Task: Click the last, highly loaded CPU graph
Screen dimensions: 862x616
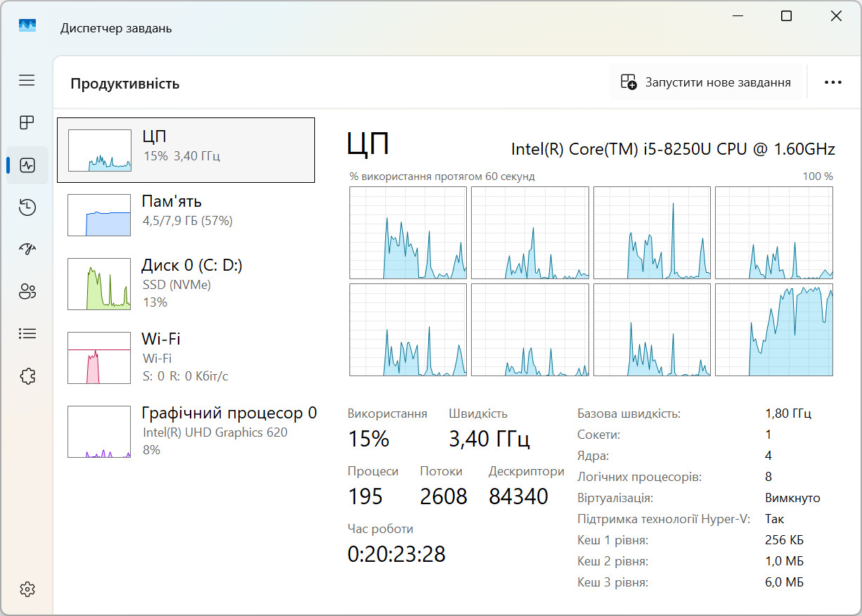Action: [x=774, y=330]
